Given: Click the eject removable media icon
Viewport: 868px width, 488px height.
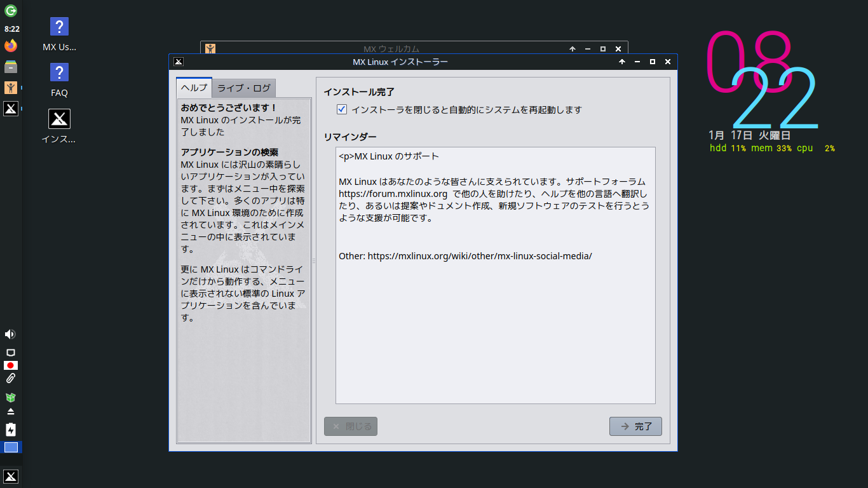Looking at the screenshot, I should pos(10,412).
